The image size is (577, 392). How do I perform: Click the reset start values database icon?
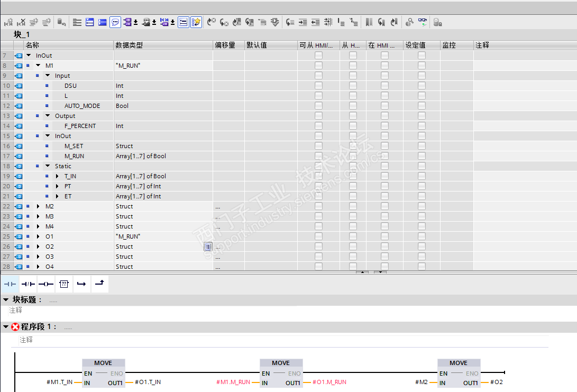coord(61,22)
